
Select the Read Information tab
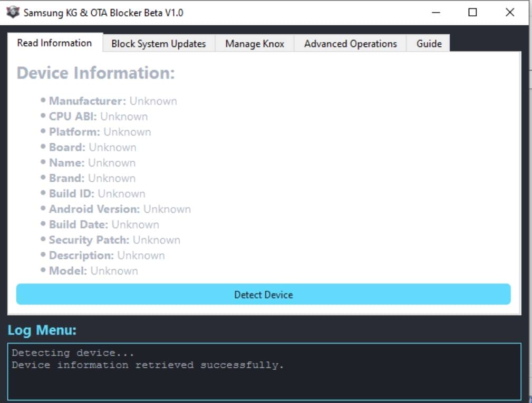pos(54,44)
